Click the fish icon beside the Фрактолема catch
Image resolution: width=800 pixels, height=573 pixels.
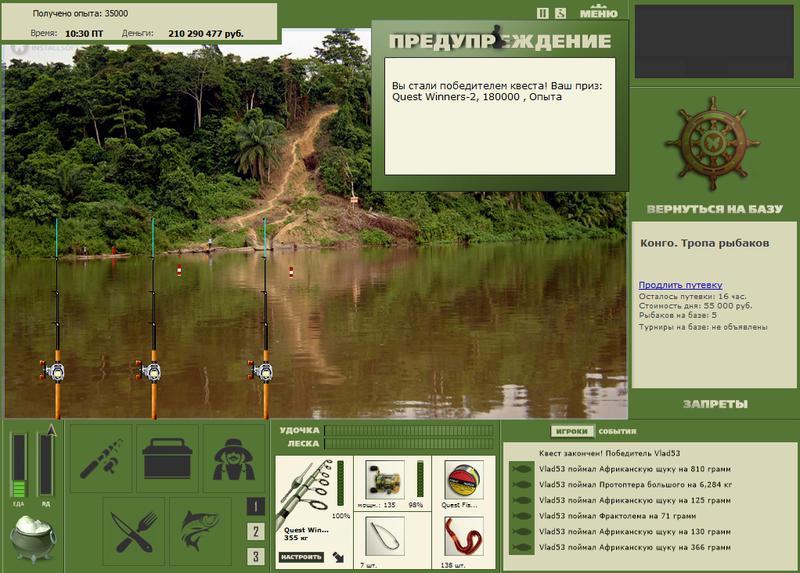coord(521,516)
